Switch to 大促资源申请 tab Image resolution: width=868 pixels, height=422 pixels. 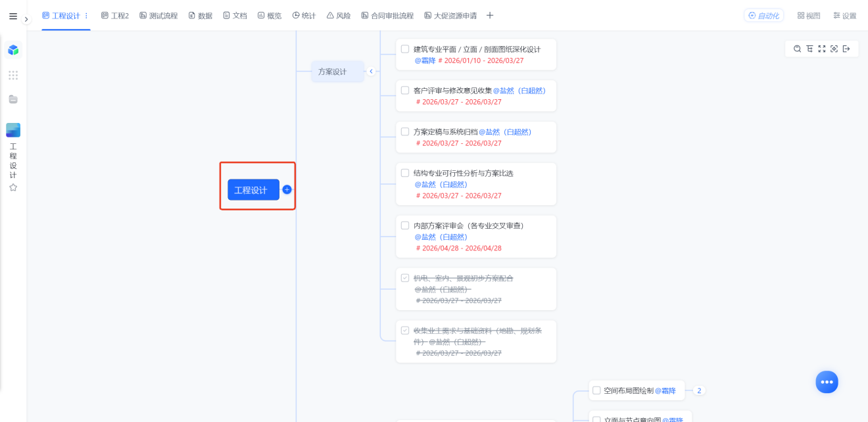[450, 16]
